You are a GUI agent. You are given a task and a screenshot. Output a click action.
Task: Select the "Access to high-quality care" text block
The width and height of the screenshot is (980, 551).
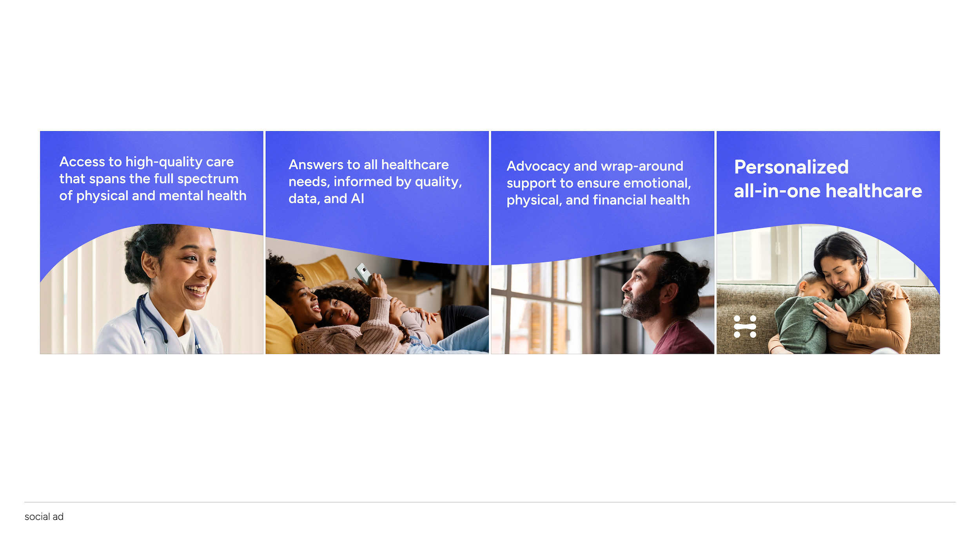coord(152,179)
